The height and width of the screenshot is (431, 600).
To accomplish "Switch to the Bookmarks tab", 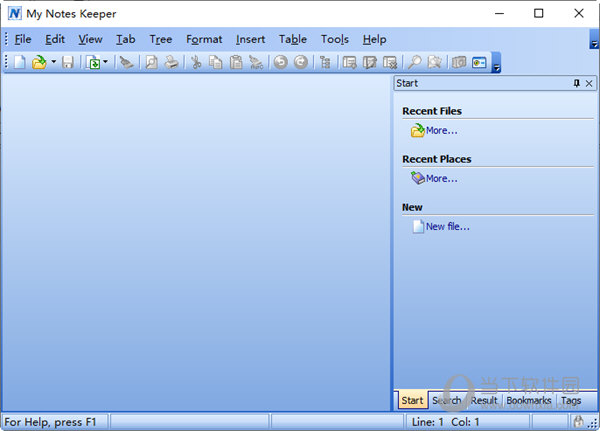I will click(x=529, y=400).
